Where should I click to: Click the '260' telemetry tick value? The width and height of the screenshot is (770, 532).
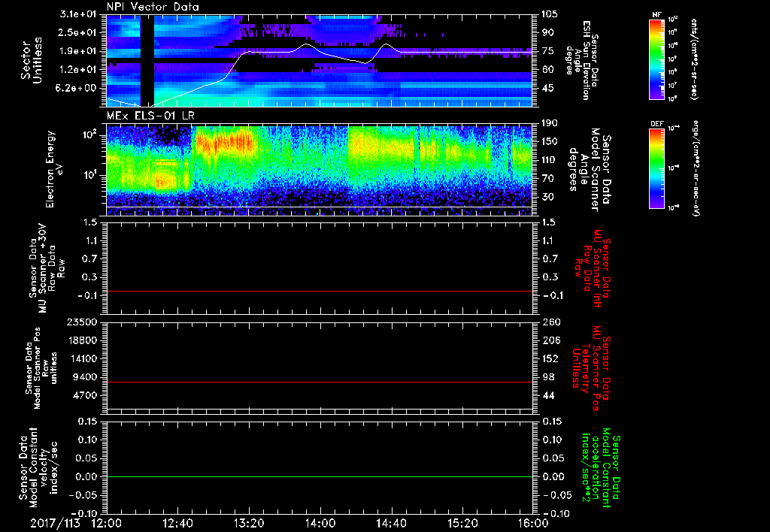tap(550, 322)
